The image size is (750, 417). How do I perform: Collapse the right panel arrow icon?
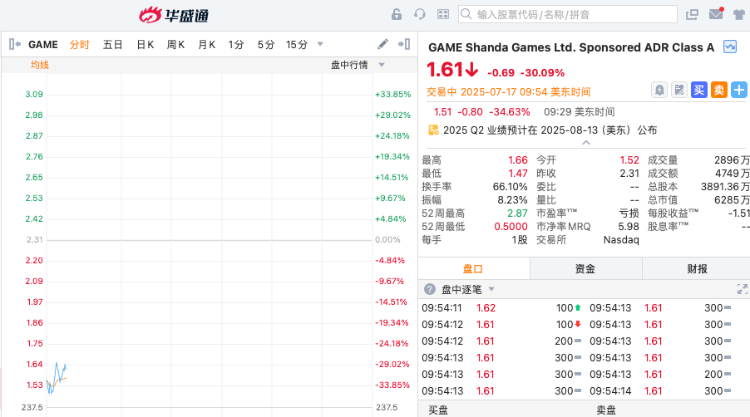click(404, 44)
